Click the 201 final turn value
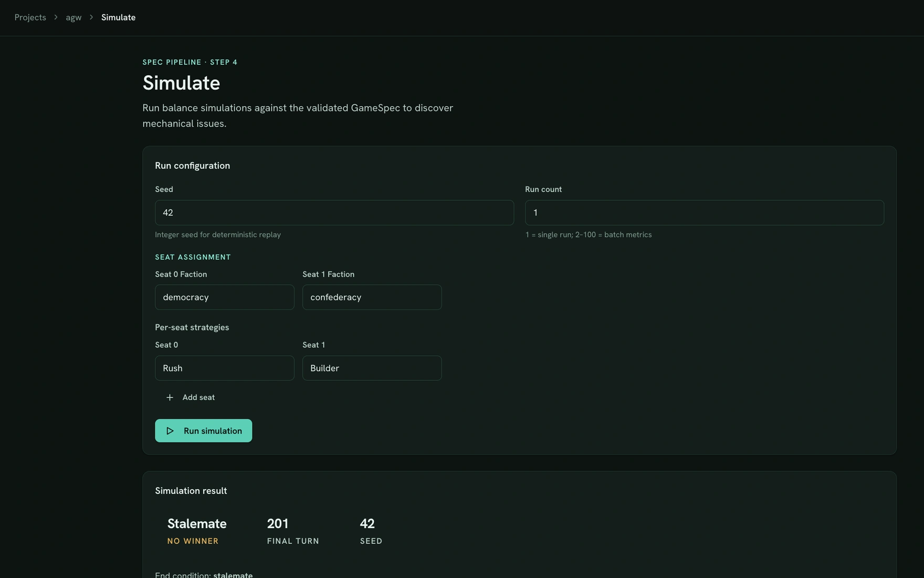Screen dimensions: 924x578 278,524
